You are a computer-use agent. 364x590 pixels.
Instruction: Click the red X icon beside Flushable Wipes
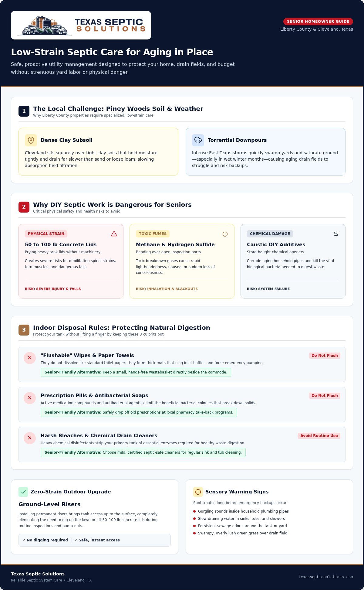click(x=30, y=358)
